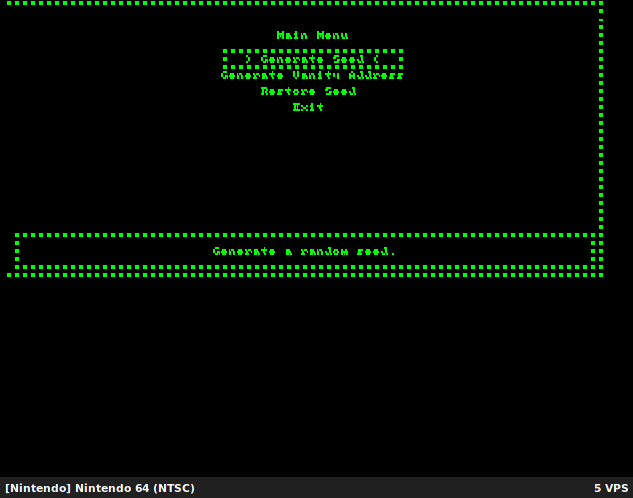The width and height of the screenshot is (633, 498).
Task: Click Exit in the main menu
Action: click(x=309, y=107)
